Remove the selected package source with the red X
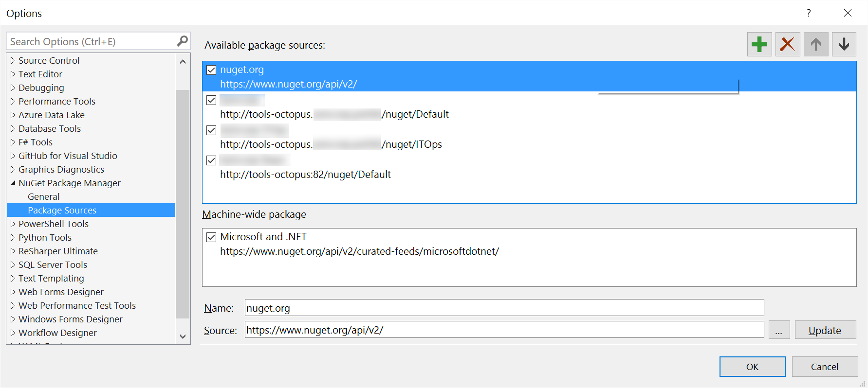 (788, 44)
